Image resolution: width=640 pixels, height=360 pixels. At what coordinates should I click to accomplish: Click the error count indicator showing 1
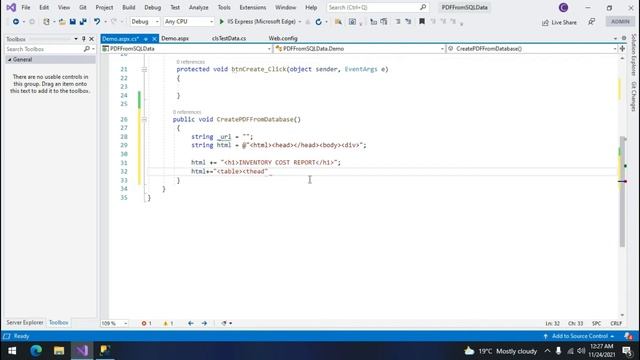[147, 323]
